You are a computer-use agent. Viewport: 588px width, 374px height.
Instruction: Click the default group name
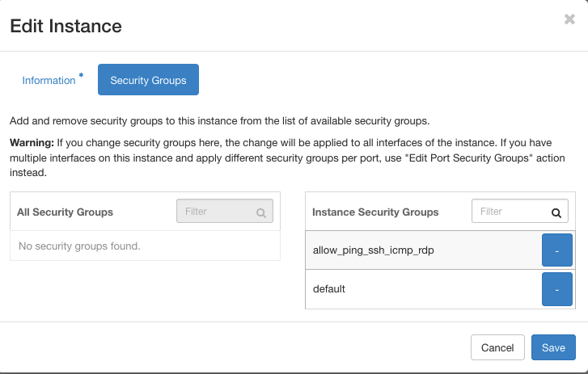tap(329, 289)
